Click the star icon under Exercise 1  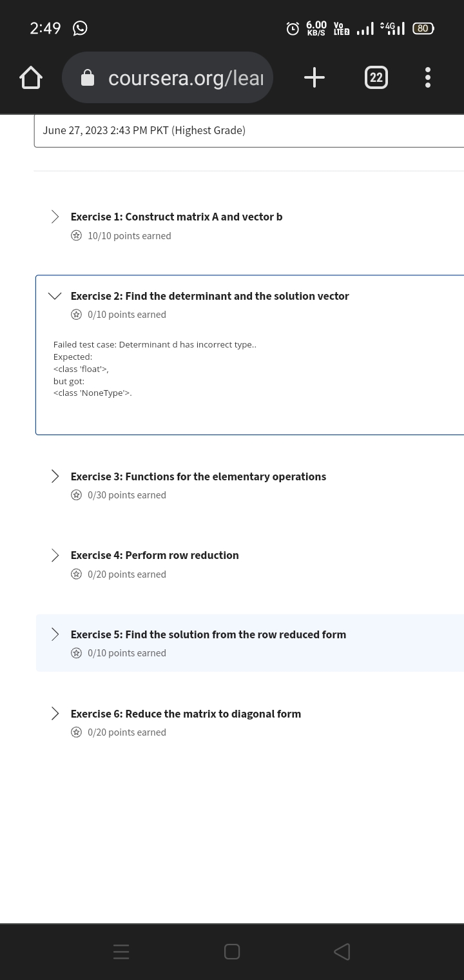(76, 236)
